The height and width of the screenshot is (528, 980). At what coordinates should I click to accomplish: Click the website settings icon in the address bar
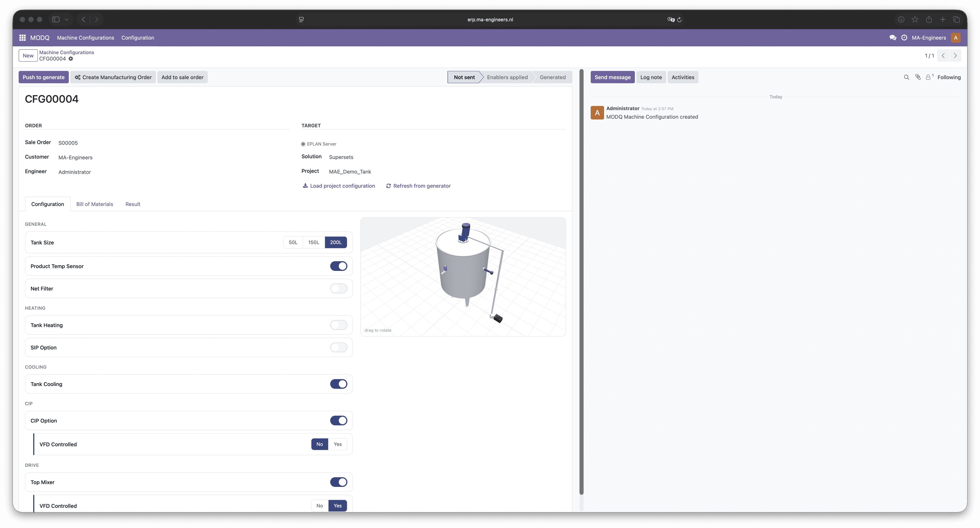coord(301,19)
